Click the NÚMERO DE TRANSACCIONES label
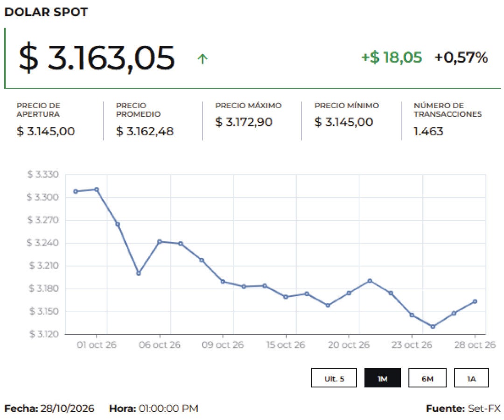This screenshot has height=420, width=504. (448, 110)
